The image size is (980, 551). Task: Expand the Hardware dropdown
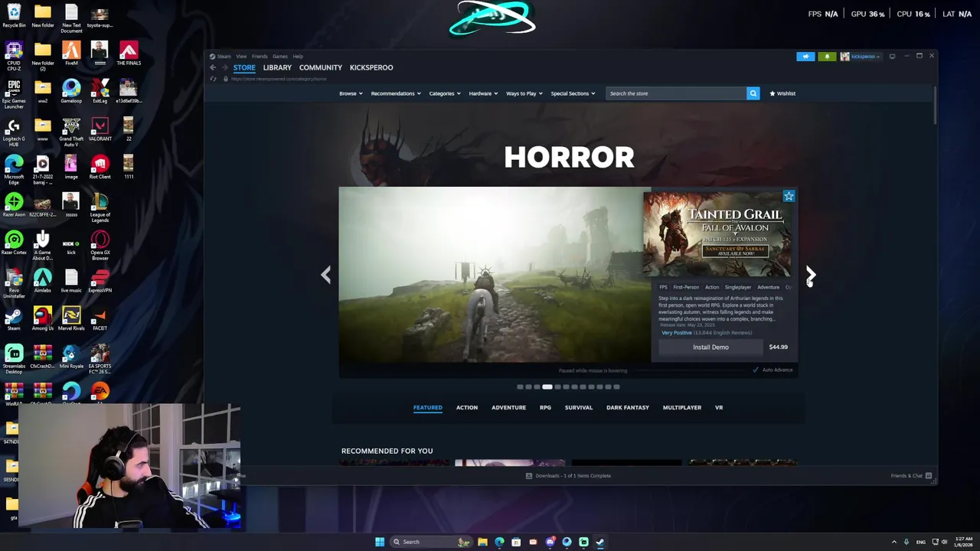(x=483, y=93)
